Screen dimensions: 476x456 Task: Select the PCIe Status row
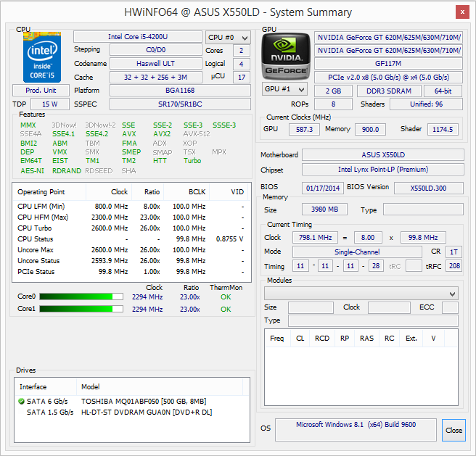tap(131, 272)
